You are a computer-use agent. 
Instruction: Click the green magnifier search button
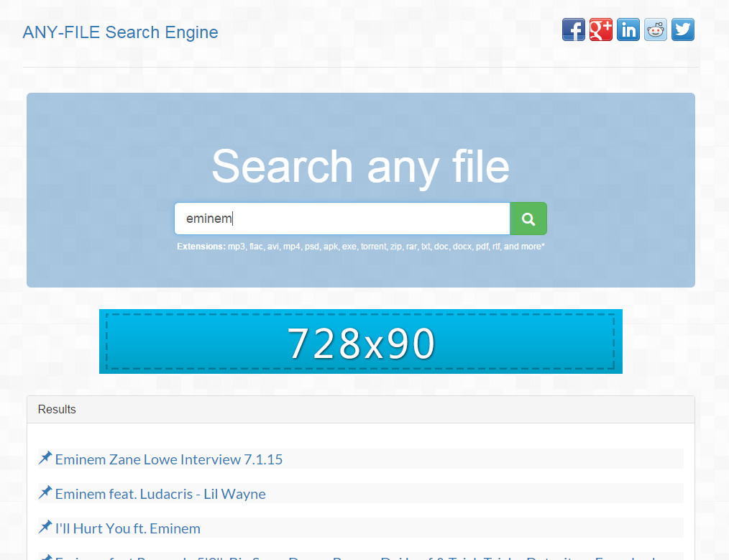[528, 219]
